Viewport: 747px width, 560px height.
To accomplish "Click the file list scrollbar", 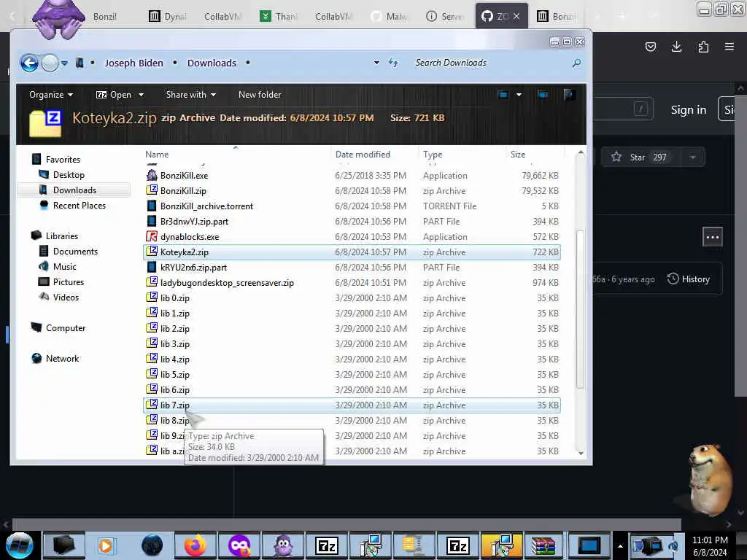I will pyautogui.click(x=580, y=308).
